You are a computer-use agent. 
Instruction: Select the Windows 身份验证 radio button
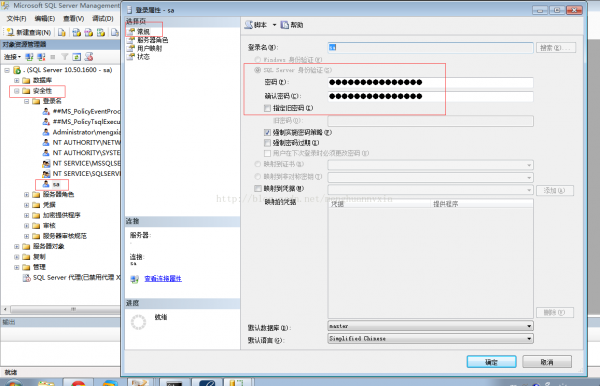(258, 60)
